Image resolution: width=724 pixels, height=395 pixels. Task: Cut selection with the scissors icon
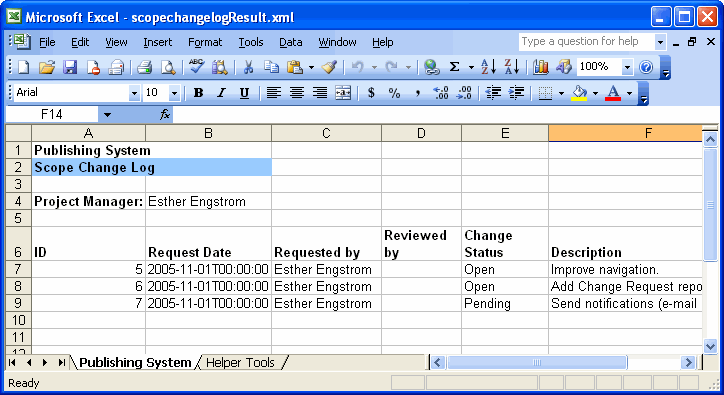248,67
